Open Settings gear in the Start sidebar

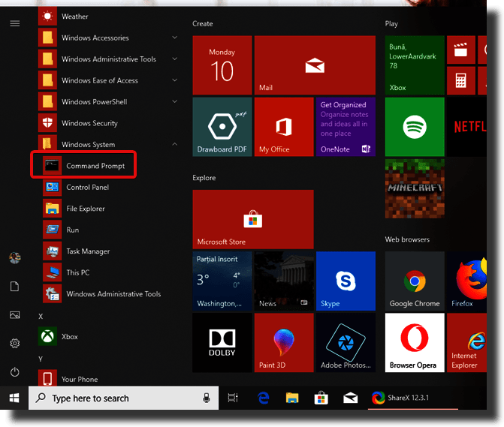point(15,344)
